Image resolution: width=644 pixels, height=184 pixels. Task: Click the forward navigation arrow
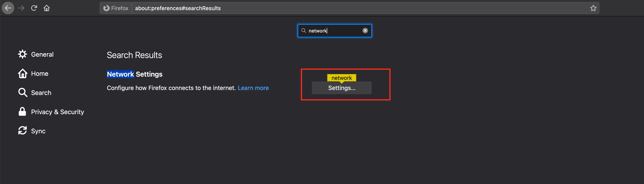[21, 8]
